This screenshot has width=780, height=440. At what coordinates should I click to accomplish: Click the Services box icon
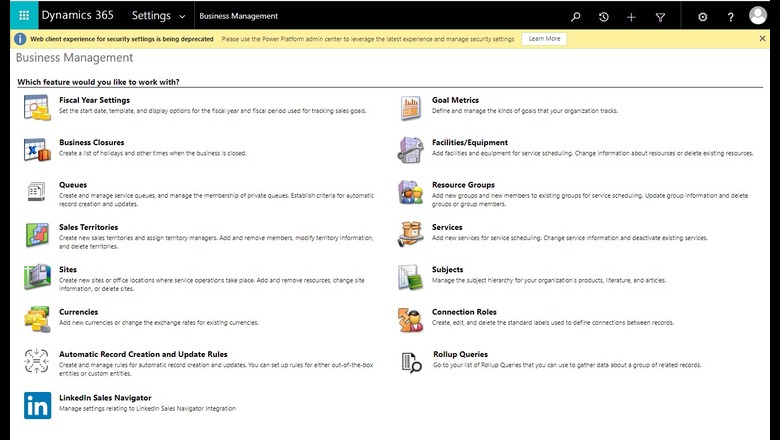tap(410, 234)
